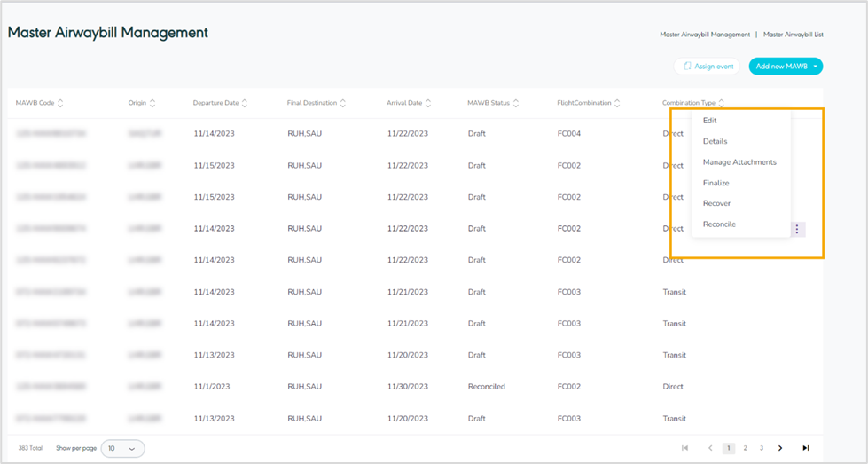
Task: Open the Show per page dropdown
Action: point(122,449)
